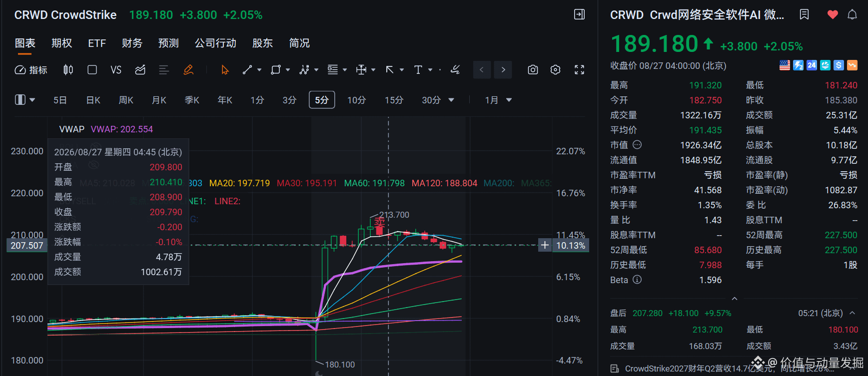Image resolution: width=868 pixels, height=376 pixels.
Task: Select the arrow marker tool
Action: coord(390,70)
